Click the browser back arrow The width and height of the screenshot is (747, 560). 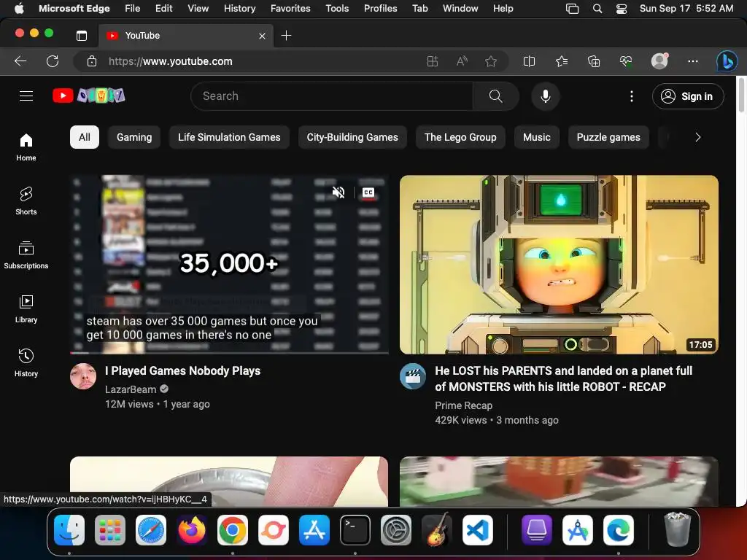point(20,61)
